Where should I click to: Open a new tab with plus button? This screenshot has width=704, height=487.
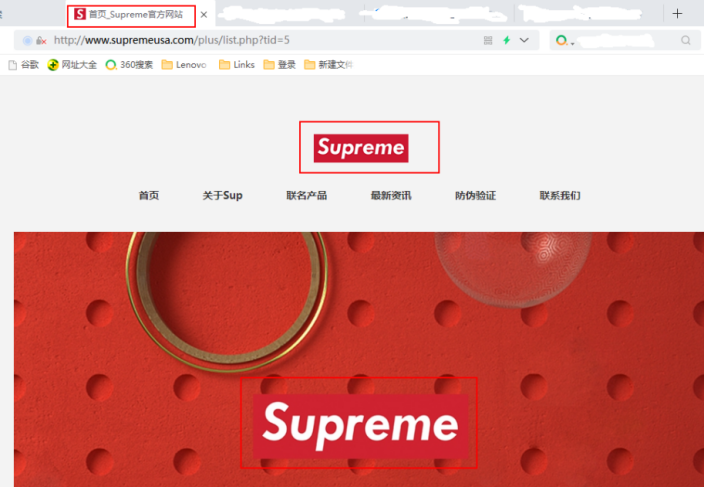677,14
